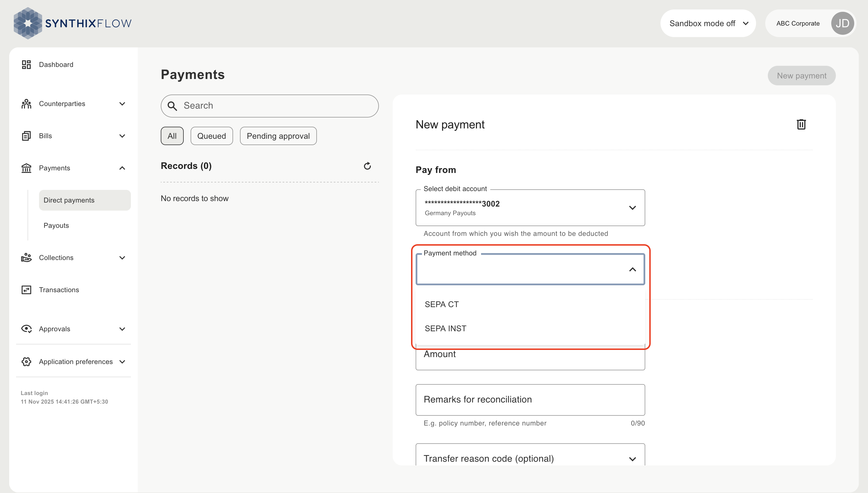868x493 pixels.
Task: Click the 'Records (0)' heading
Action: click(186, 166)
